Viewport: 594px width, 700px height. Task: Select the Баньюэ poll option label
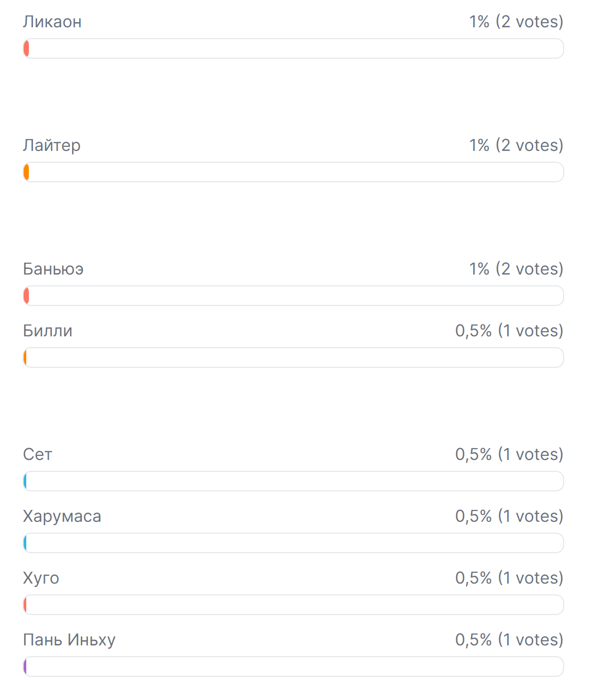coord(53,269)
